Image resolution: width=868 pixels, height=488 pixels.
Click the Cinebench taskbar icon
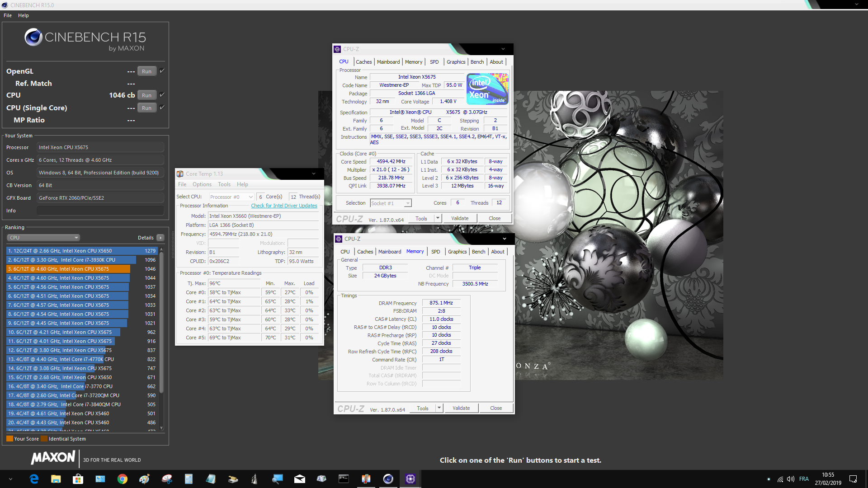tap(388, 479)
